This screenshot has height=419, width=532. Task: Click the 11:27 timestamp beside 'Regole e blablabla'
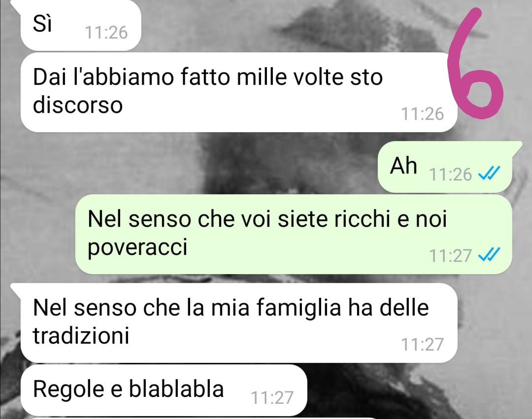(x=272, y=398)
